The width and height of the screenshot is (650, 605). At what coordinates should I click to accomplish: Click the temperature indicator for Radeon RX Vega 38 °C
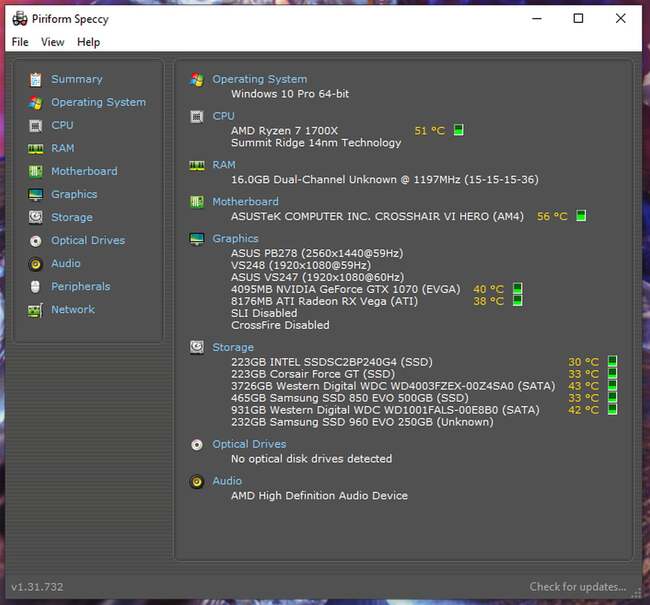click(x=518, y=301)
